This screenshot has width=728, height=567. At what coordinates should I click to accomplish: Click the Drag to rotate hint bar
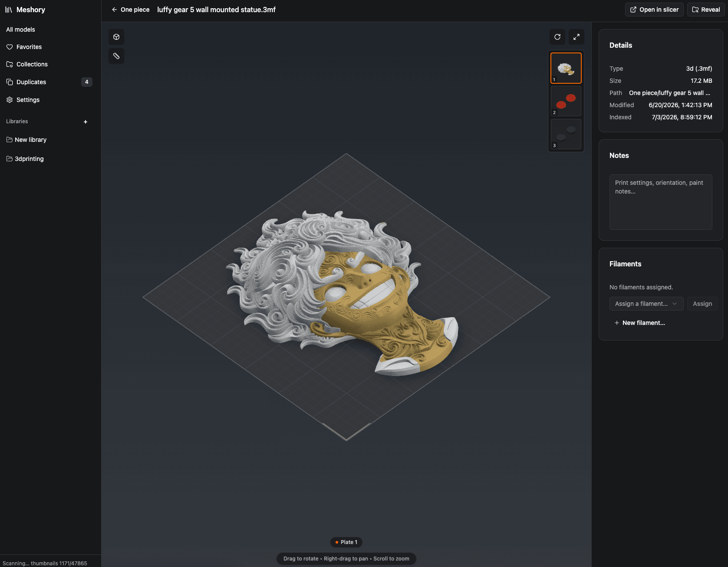[346, 559]
